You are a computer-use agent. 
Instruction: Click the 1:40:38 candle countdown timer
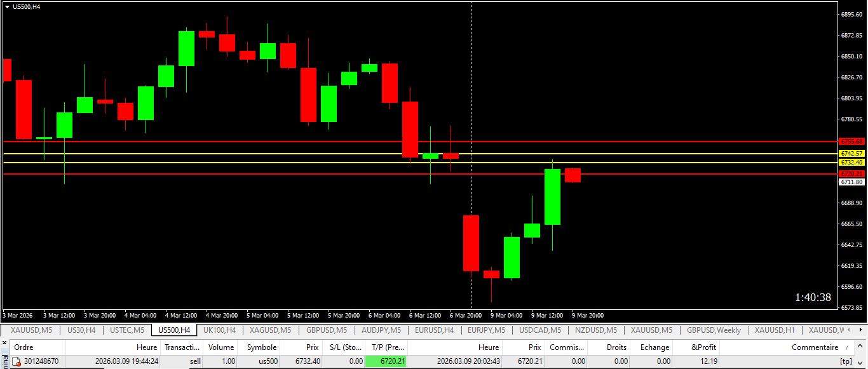(x=813, y=297)
